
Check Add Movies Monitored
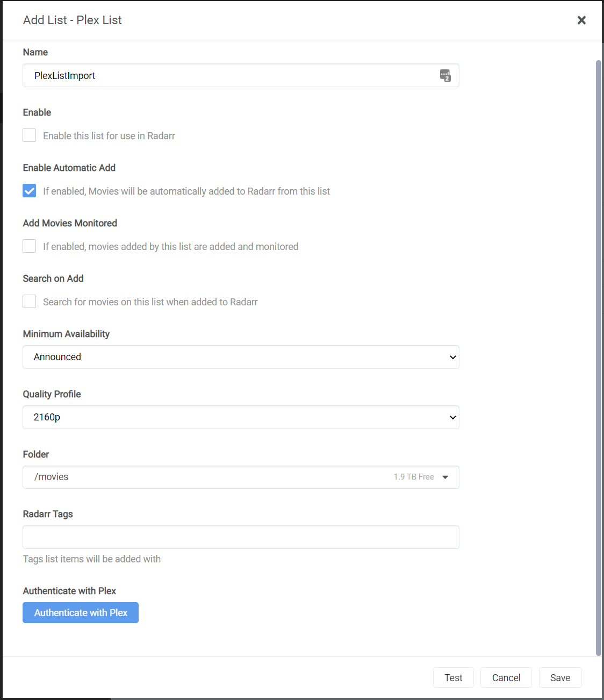pyautogui.click(x=29, y=246)
